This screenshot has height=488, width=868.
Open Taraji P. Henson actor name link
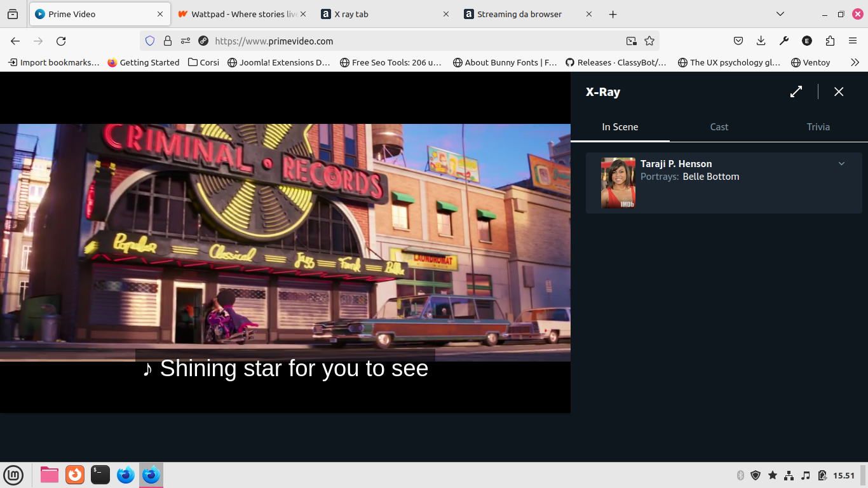675,164
